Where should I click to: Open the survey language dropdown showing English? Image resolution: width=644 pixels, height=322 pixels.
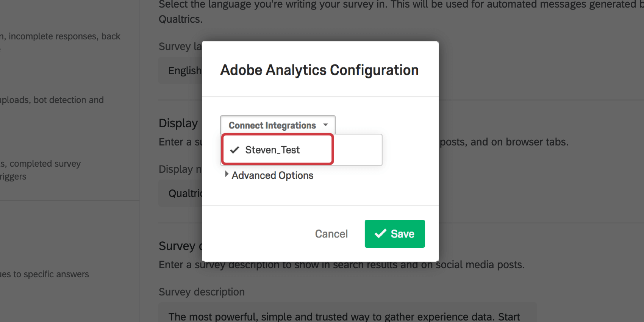185,70
